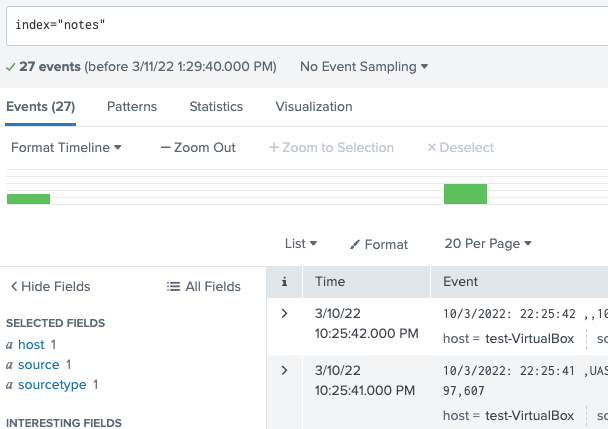Select the right green timeline bar

click(x=465, y=194)
